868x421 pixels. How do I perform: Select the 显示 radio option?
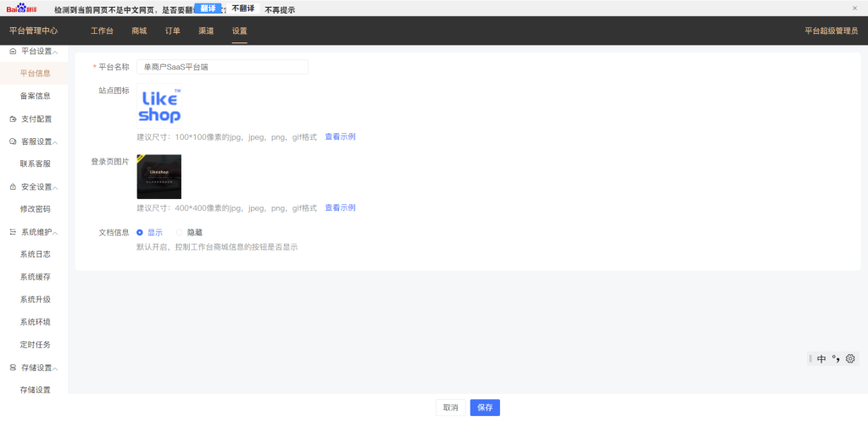(140, 232)
